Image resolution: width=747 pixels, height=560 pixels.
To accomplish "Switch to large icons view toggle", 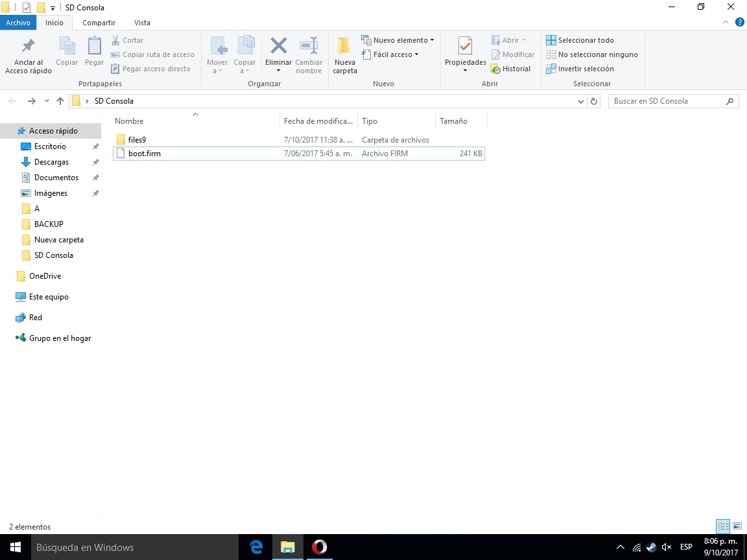I will (x=737, y=526).
